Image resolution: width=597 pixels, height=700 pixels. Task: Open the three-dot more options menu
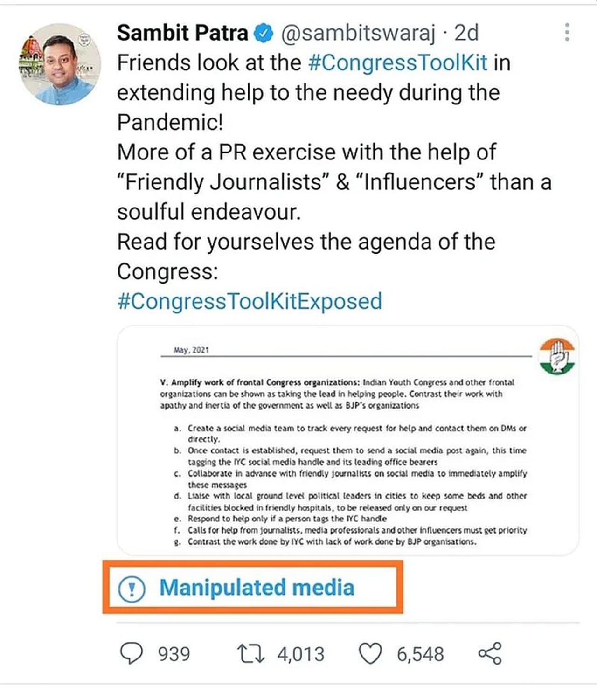[567, 32]
